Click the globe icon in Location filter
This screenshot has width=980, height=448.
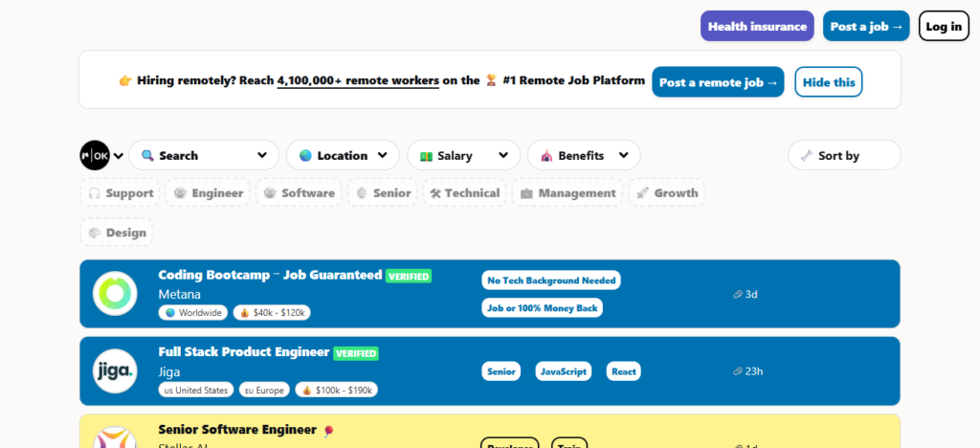[x=305, y=156]
